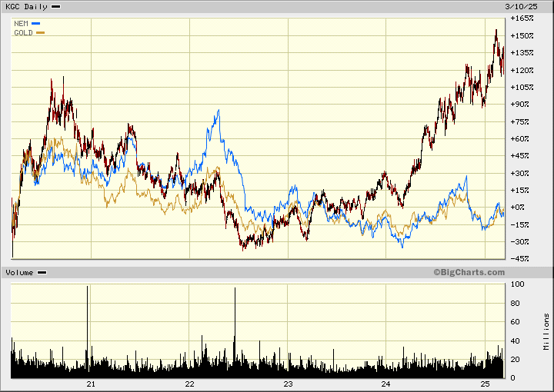Click the blue NEM legend swatch
The height and width of the screenshot is (392, 554).
pos(35,24)
